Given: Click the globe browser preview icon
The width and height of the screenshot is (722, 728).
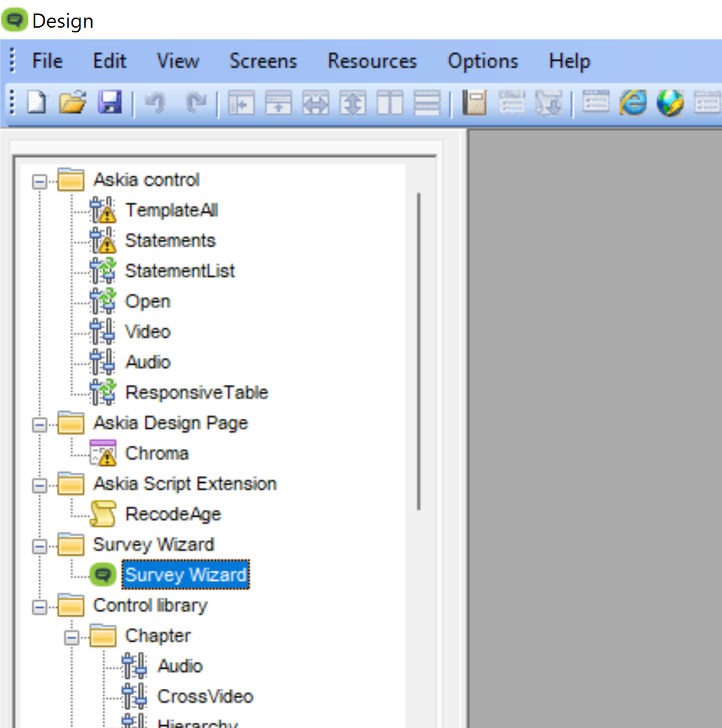Looking at the screenshot, I should pyautogui.click(x=670, y=103).
